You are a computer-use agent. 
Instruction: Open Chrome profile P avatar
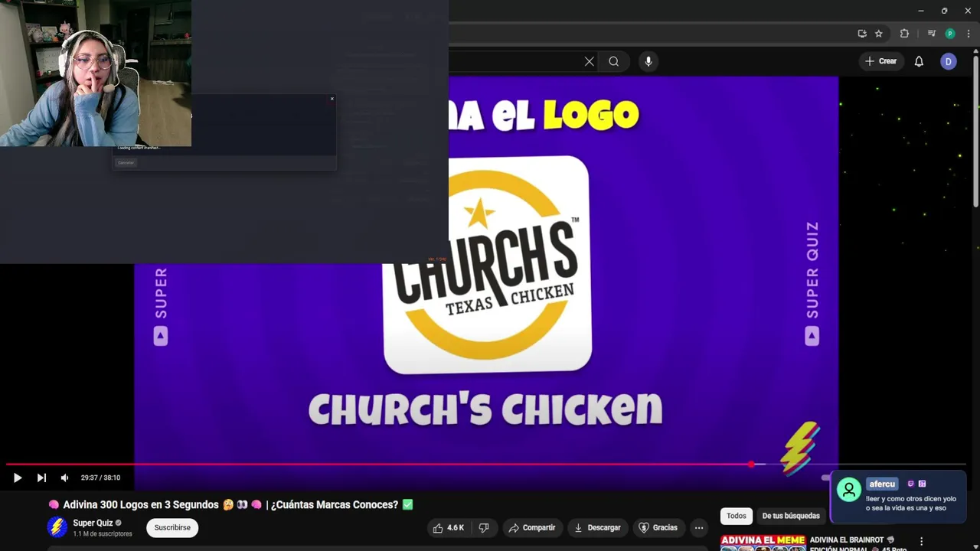tap(950, 34)
